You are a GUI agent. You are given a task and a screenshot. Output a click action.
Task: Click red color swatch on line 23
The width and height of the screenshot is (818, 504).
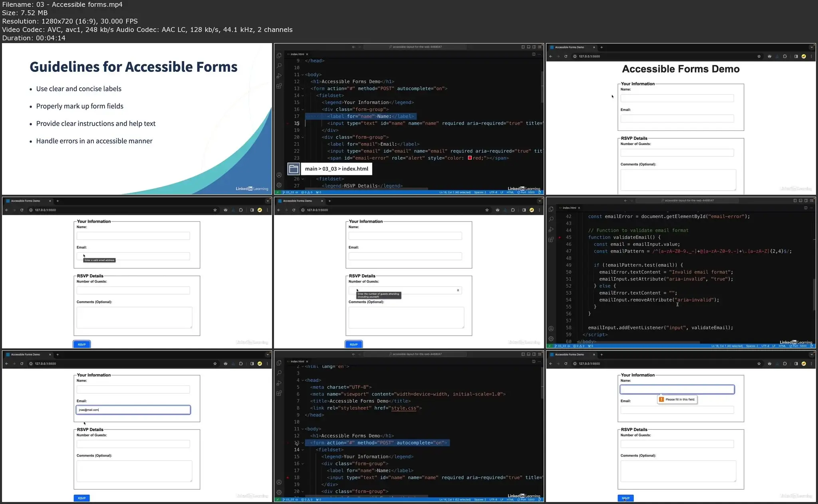pyautogui.click(x=470, y=158)
